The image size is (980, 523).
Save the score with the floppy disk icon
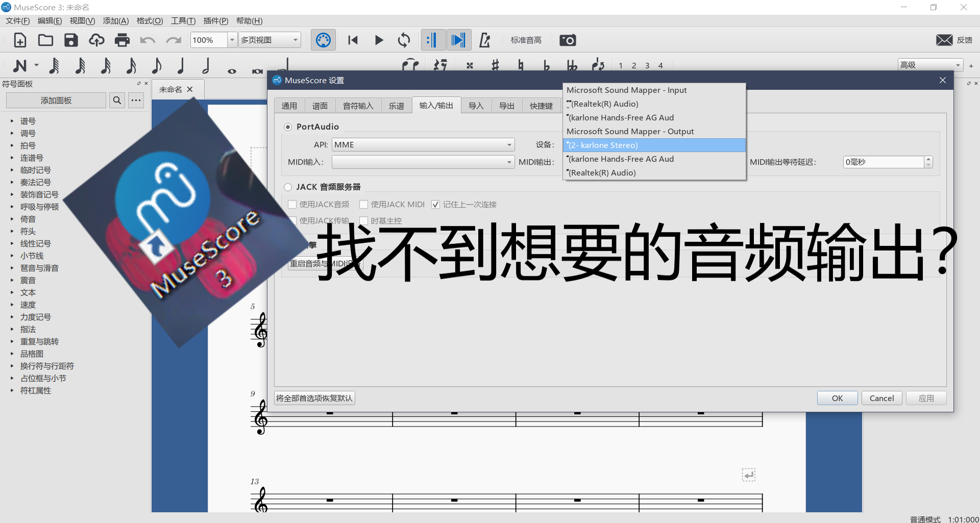coord(71,40)
